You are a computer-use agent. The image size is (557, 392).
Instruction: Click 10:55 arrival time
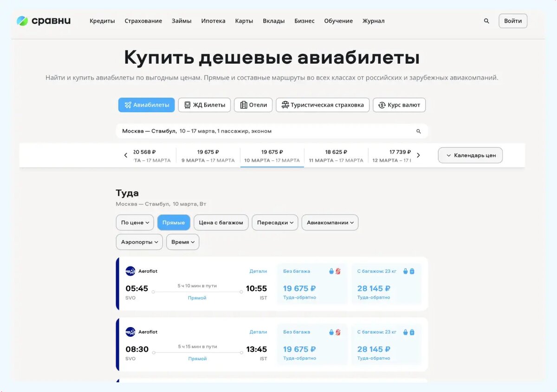coord(256,289)
